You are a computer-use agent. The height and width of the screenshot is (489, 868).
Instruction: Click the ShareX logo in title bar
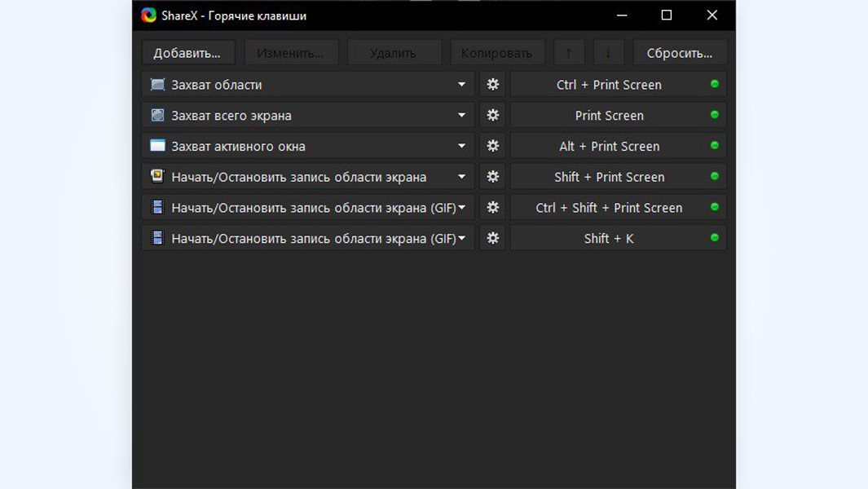148,15
